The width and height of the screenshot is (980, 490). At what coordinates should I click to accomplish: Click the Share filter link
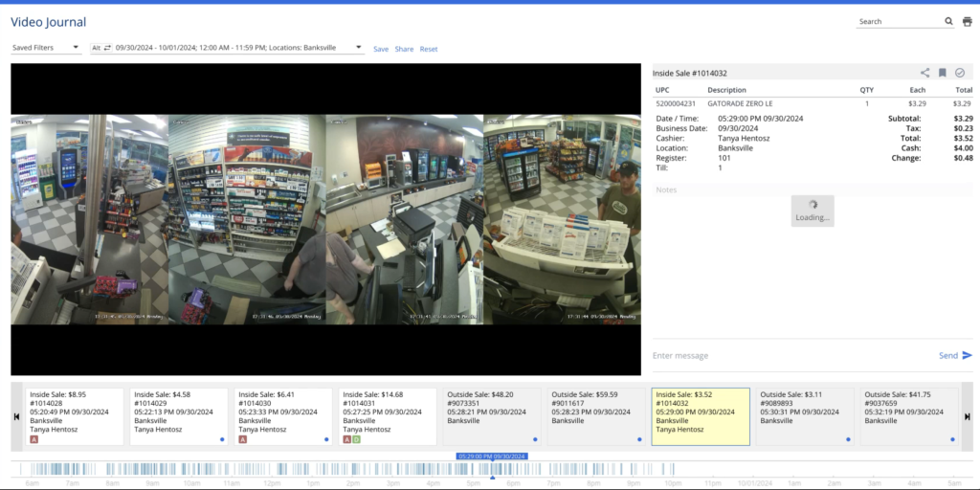click(x=404, y=49)
